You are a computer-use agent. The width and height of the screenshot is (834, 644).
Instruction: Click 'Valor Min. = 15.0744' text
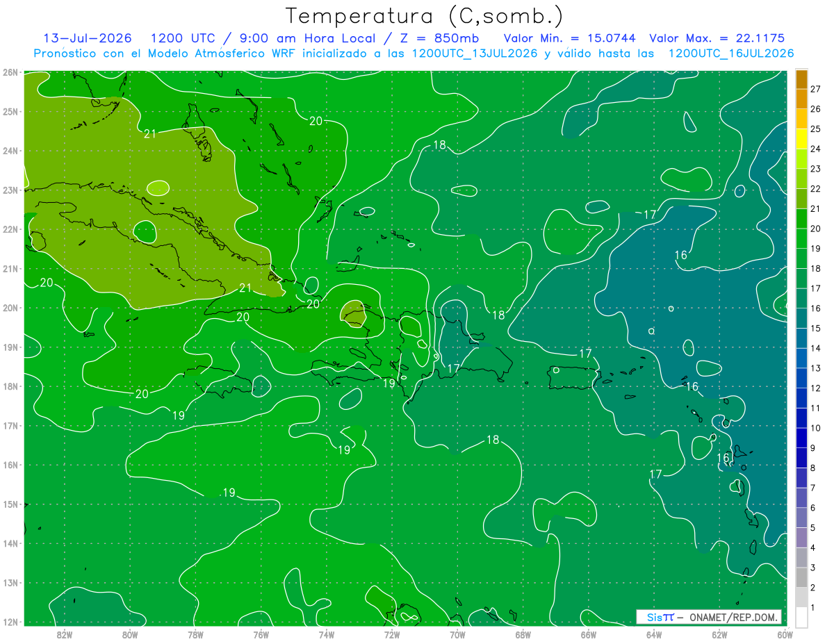[x=570, y=38]
